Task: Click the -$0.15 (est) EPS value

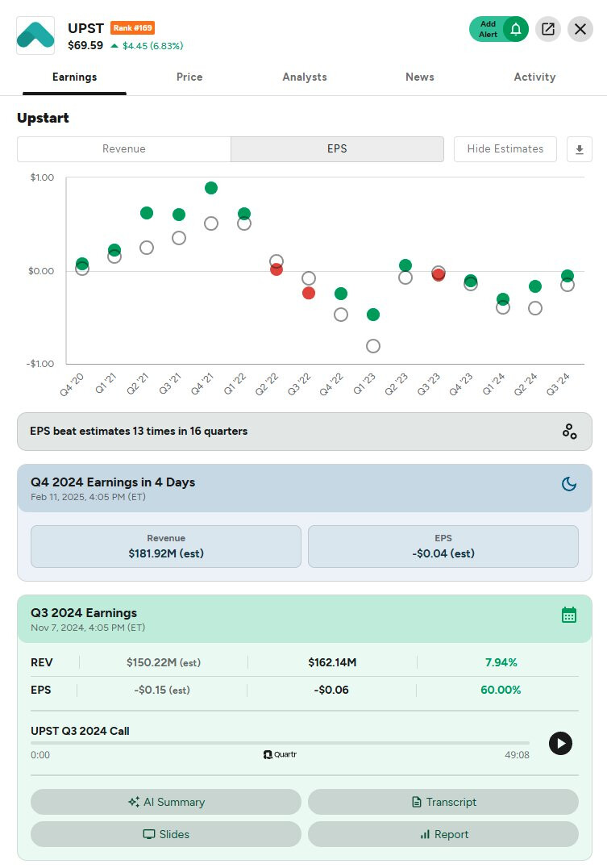Action: 161,691
